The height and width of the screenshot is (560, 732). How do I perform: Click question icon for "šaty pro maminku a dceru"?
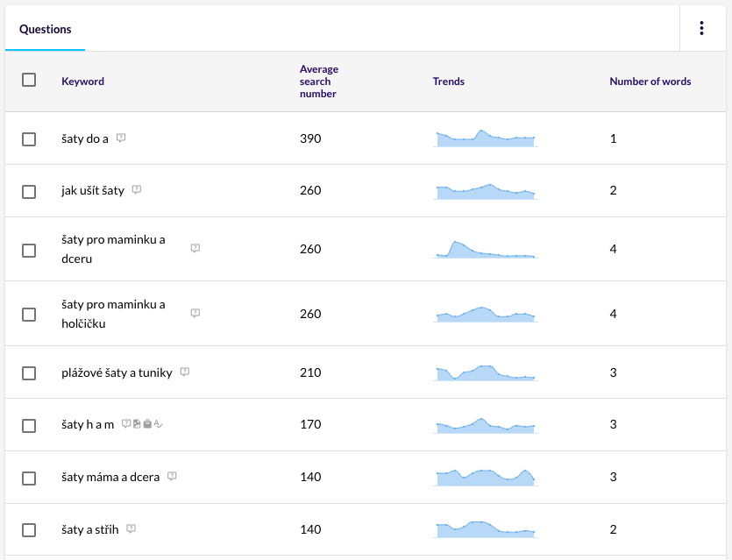coord(195,248)
